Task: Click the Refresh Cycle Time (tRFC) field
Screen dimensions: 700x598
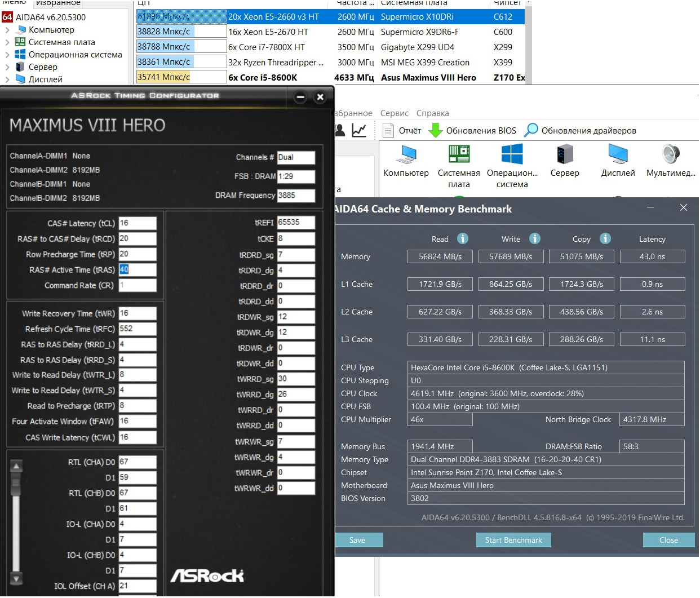Action: tap(138, 329)
